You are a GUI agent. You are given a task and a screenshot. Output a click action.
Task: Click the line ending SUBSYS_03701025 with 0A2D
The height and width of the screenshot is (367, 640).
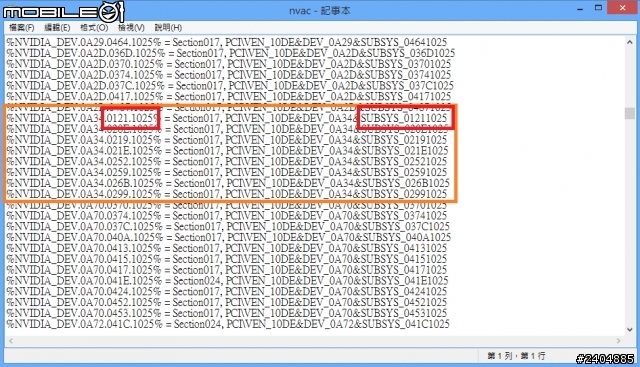tap(229, 64)
